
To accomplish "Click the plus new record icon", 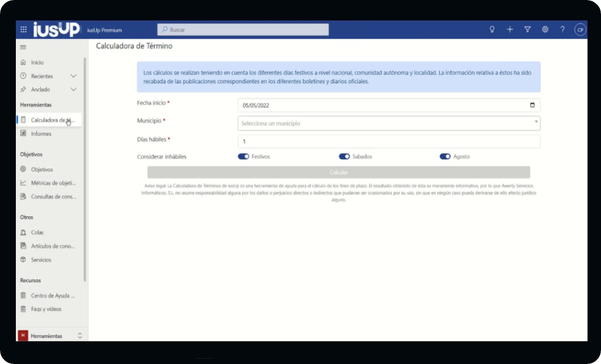I will point(510,29).
